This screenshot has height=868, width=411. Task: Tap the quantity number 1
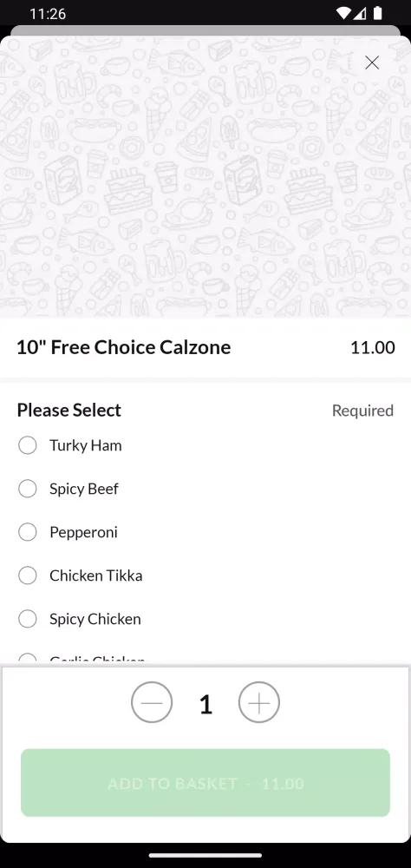point(205,704)
